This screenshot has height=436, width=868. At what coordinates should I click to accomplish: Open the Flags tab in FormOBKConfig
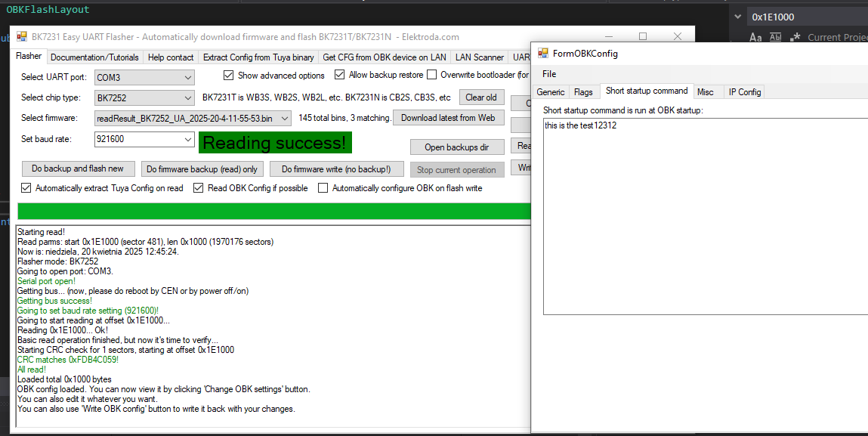coord(583,92)
